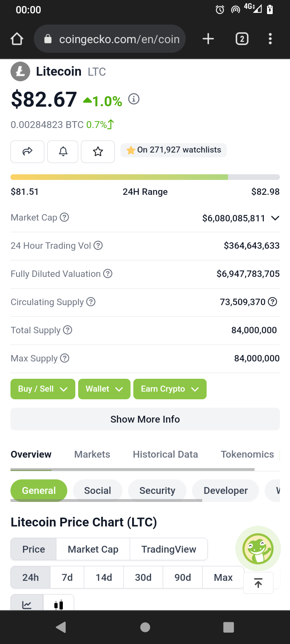Tap the $6,947,783,705 valuation value

[248, 274]
